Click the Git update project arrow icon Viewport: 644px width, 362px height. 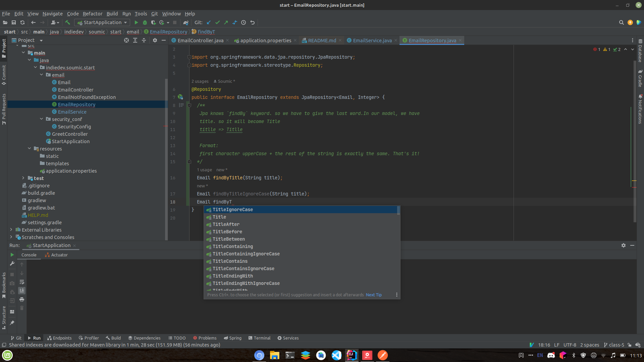[x=209, y=22]
